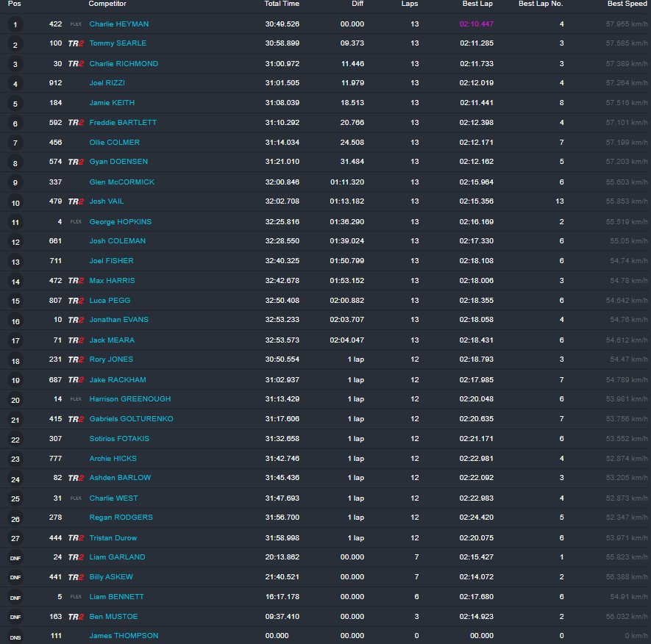Image resolution: width=651 pixels, height=644 pixels.
Task: Click the FLEX icon beside Harrison GREENOUGH
Action: point(76,399)
